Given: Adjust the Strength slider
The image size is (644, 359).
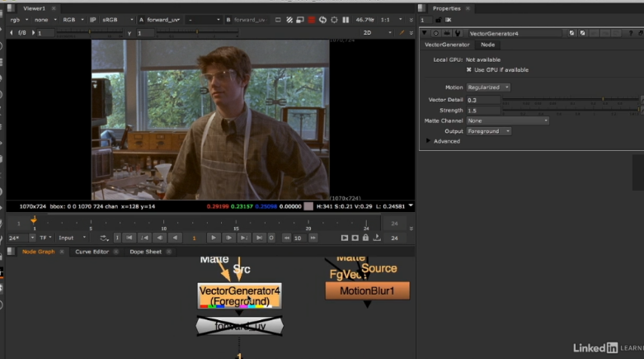Looking at the screenshot, I should pos(571,111).
